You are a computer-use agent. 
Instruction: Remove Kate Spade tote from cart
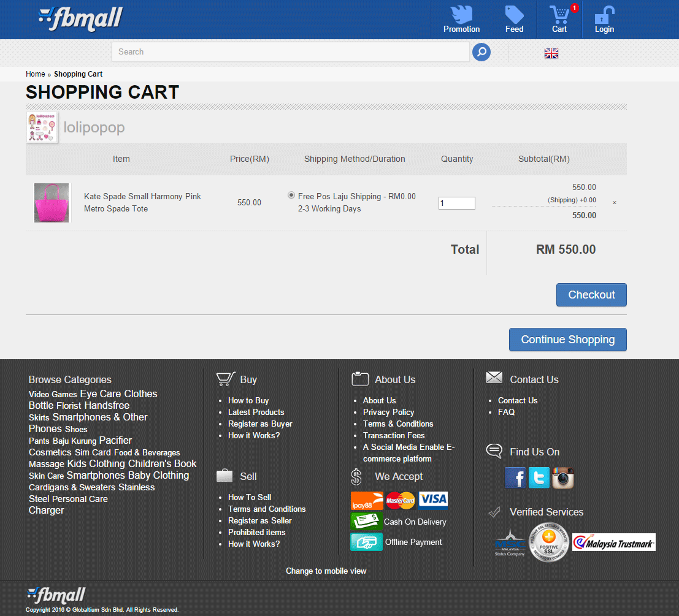(x=614, y=202)
